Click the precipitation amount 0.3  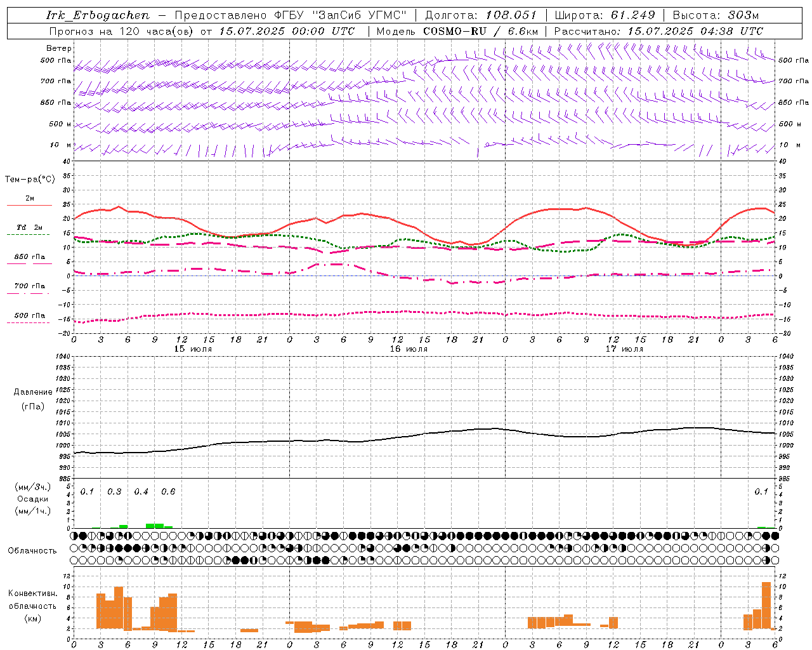[x=114, y=492]
